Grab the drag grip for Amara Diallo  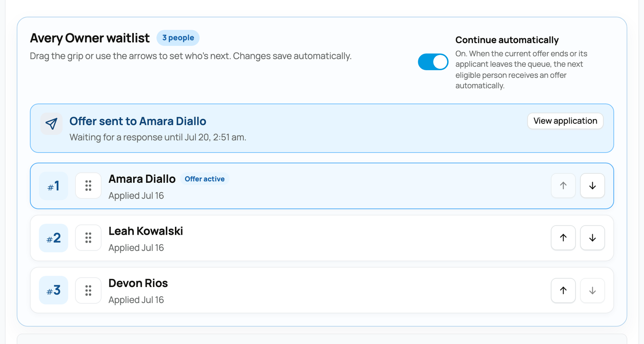[88, 186]
